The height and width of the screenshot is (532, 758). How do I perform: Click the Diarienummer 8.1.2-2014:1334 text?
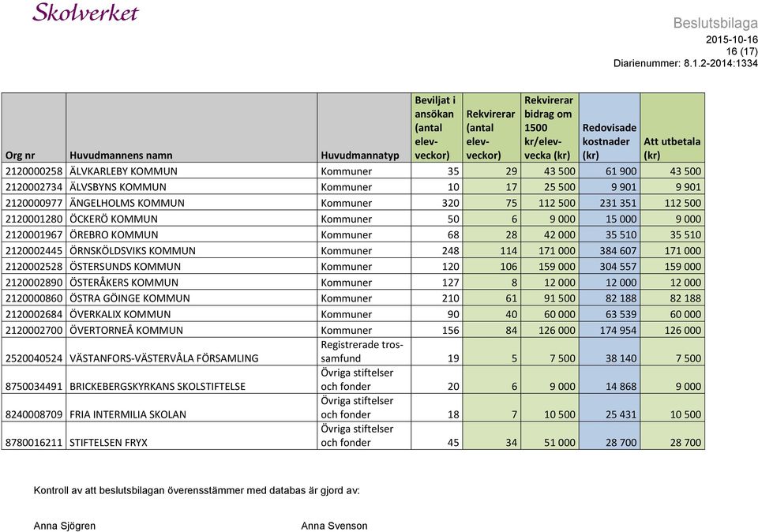click(x=685, y=63)
